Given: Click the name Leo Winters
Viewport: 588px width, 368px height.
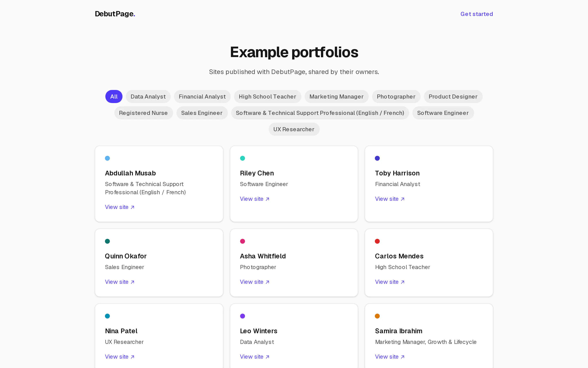Looking at the screenshot, I should pyautogui.click(x=258, y=331).
